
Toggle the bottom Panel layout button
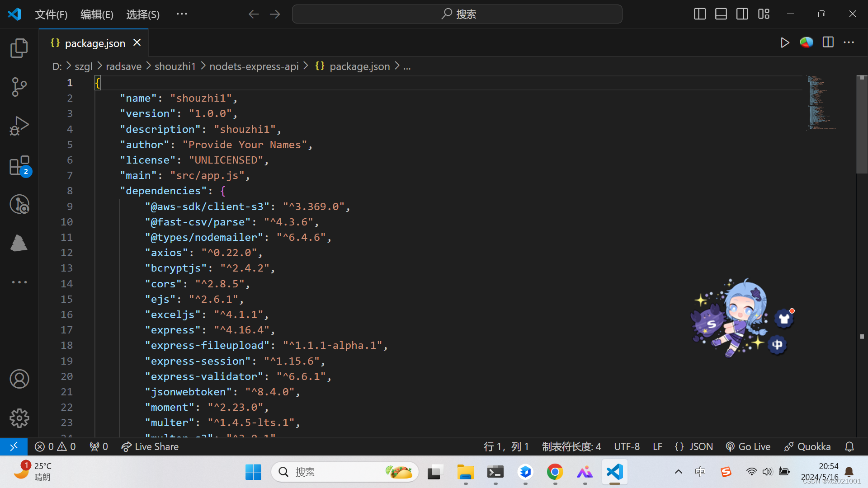pos(721,14)
